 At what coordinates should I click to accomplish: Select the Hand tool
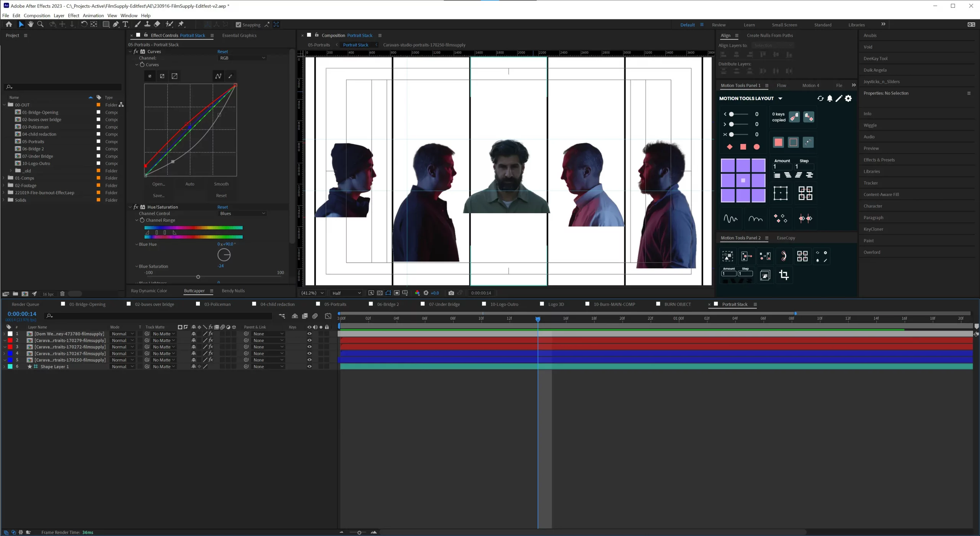tap(30, 24)
